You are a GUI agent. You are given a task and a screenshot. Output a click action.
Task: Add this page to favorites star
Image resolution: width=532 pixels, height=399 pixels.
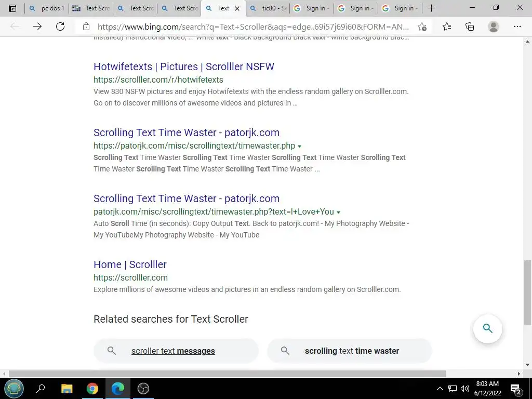tap(422, 27)
